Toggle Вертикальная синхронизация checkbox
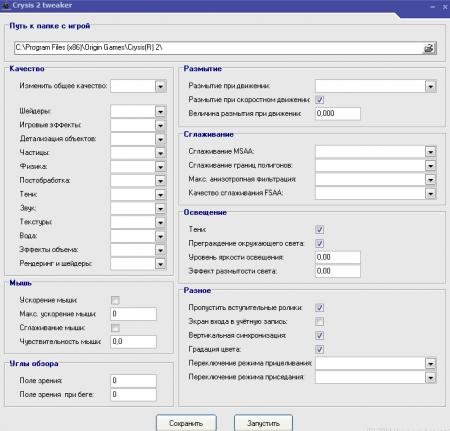This screenshot has height=431, width=450. (x=319, y=335)
